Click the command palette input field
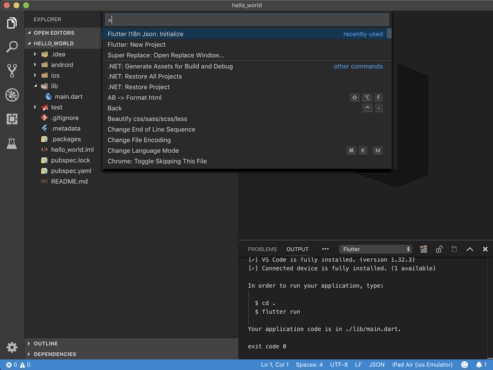 pyautogui.click(x=247, y=20)
